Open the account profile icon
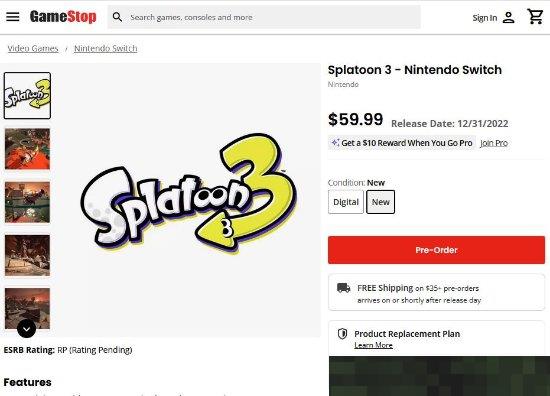550x396 pixels. click(509, 18)
